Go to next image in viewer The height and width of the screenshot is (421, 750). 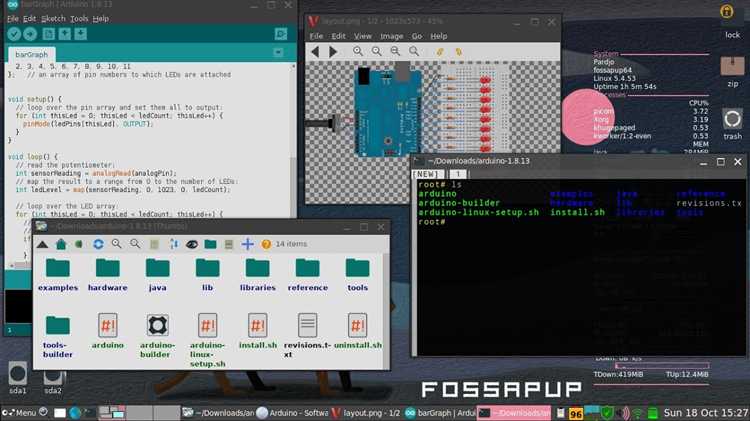tap(333, 52)
